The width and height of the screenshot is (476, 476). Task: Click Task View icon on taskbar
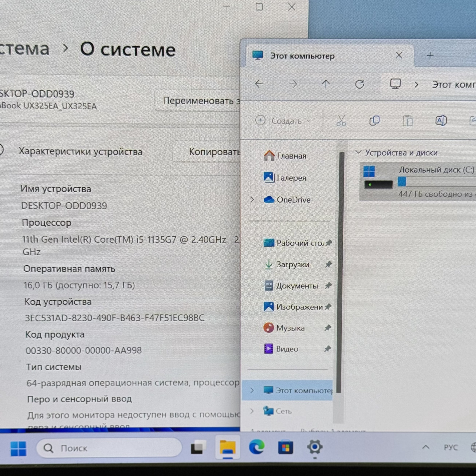pyautogui.click(x=198, y=447)
